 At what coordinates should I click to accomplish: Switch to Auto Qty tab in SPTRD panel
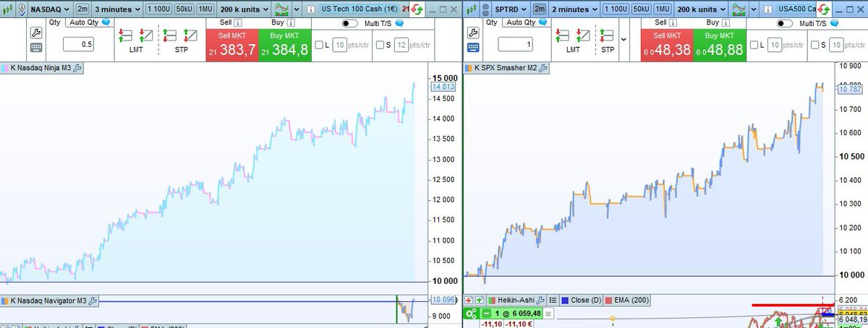coord(527,22)
